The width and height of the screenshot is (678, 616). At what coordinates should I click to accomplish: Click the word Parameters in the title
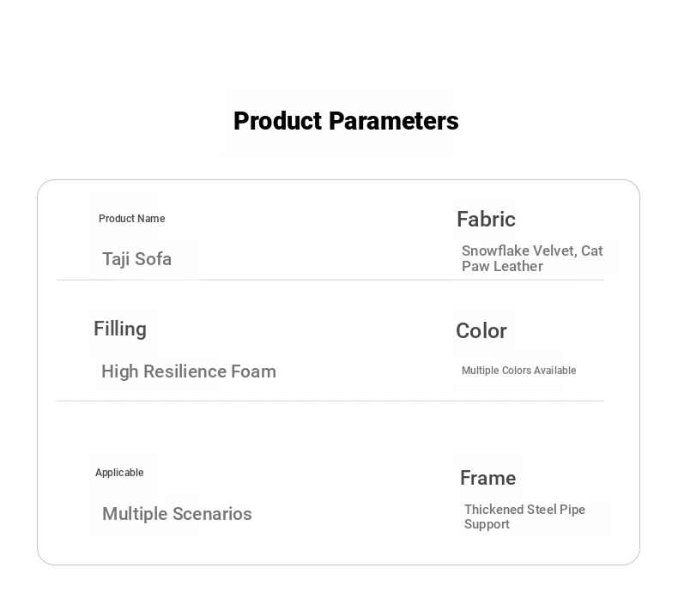coord(393,121)
